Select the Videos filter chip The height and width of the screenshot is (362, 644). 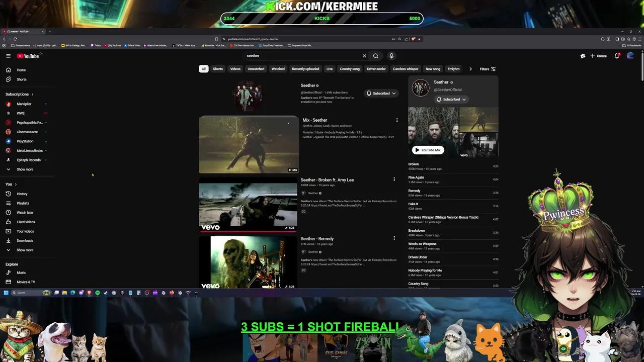235,69
